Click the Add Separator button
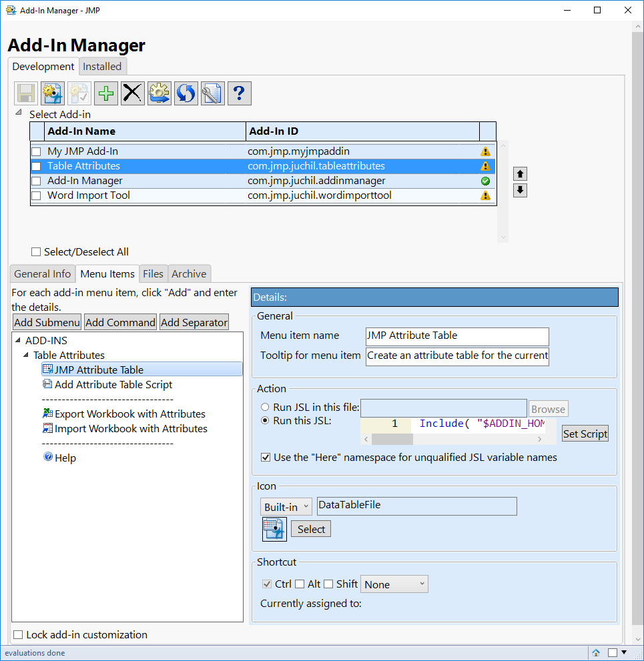 (194, 322)
